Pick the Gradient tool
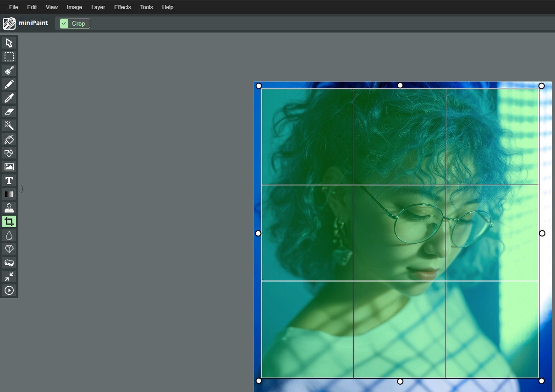Image resolution: width=555 pixels, height=392 pixels. click(9, 194)
